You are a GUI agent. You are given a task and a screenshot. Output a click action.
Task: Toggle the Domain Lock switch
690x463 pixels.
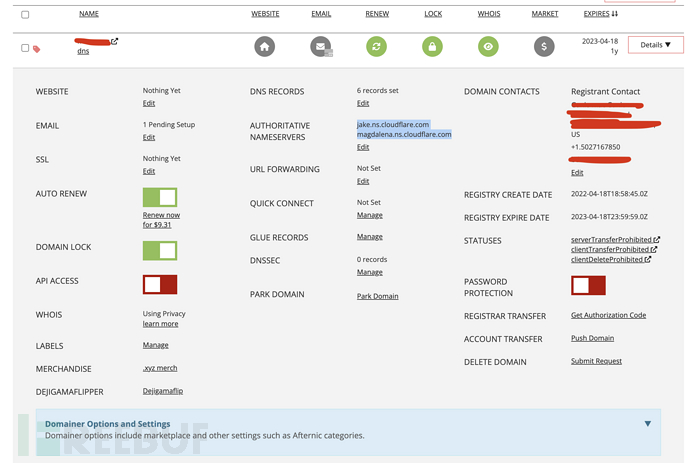[160, 250]
